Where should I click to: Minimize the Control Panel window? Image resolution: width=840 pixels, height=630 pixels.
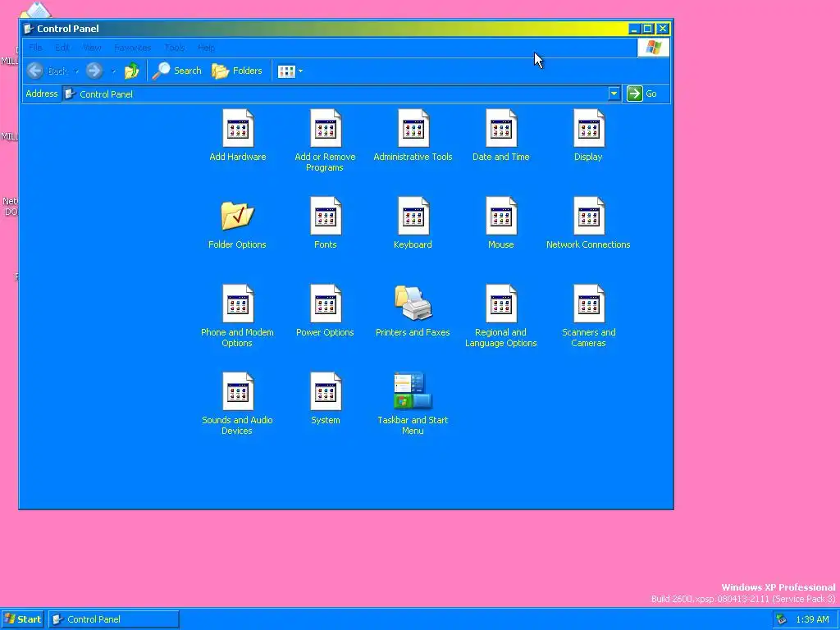[x=634, y=29]
